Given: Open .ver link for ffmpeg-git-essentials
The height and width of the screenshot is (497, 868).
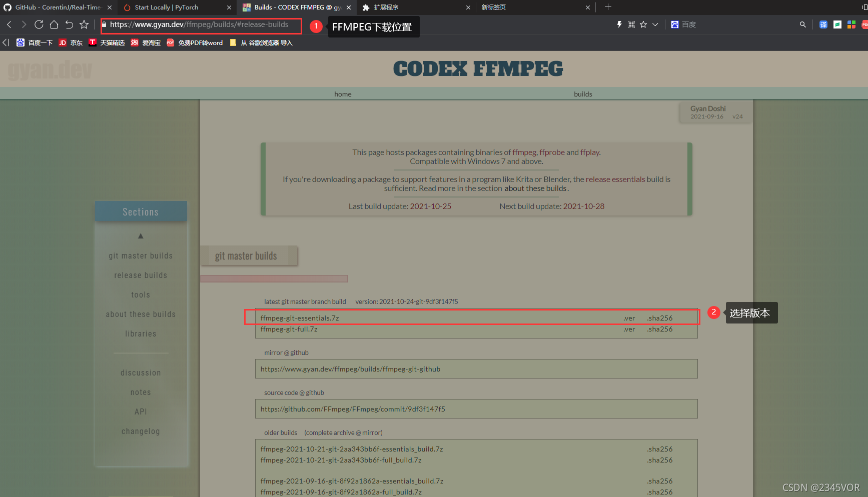Looking at the screenshot, I should coord(629,318).
